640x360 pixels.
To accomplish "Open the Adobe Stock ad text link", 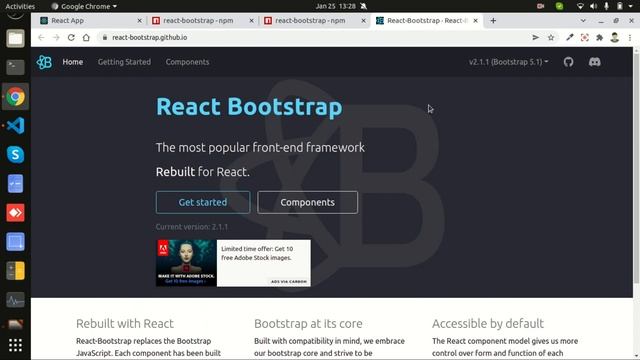I will pyautogui.click(x=257, y=253).
